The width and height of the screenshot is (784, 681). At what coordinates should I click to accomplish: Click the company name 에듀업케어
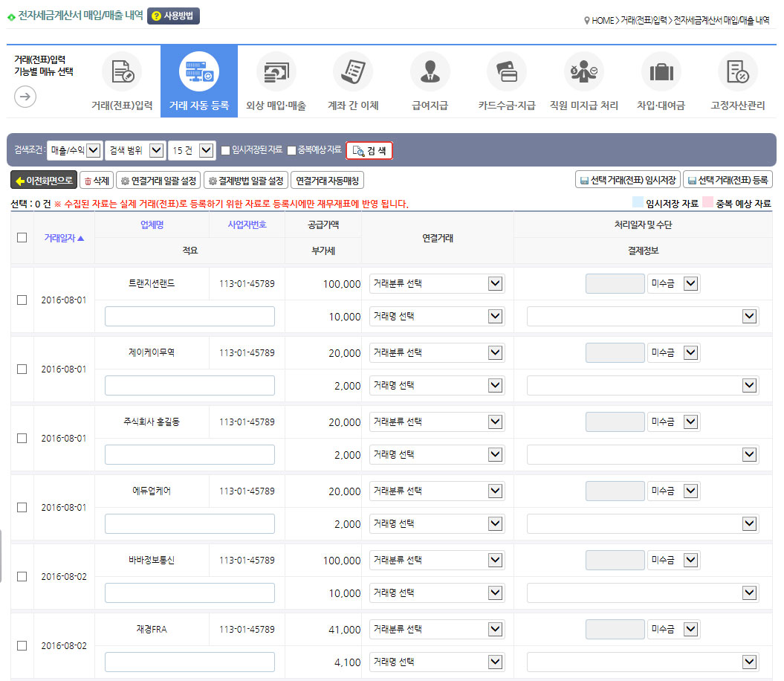pyautogui.click(x=152, y=491)
